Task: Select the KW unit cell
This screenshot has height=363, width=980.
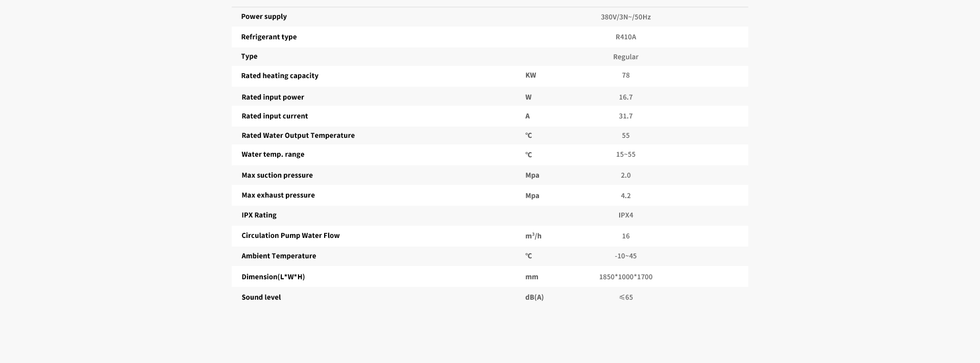Action: pos(531,75)
